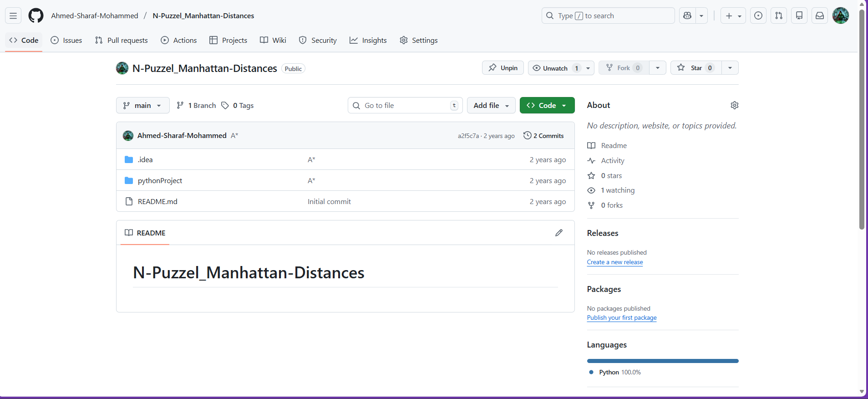Open the Actions tab
This screenshot has height=399, width=868.
[x=179, y=40]
